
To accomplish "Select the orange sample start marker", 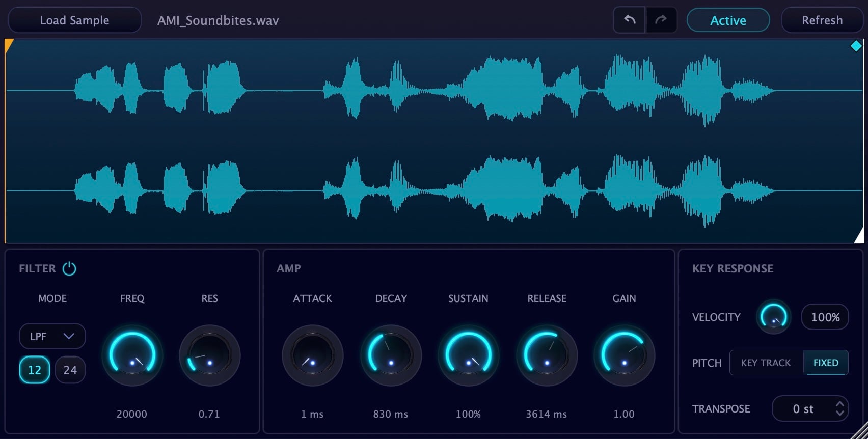I will click(9, 46).
